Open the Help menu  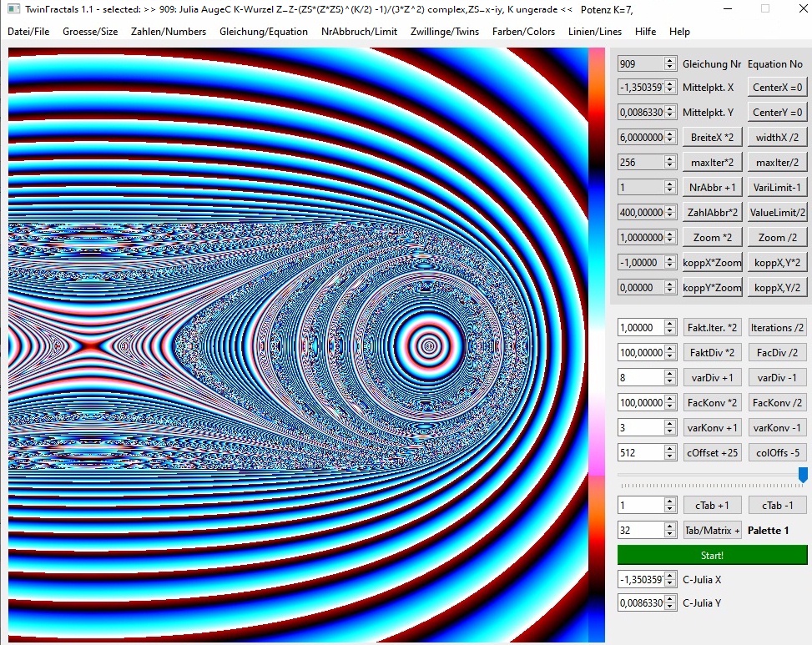[679, 32]
